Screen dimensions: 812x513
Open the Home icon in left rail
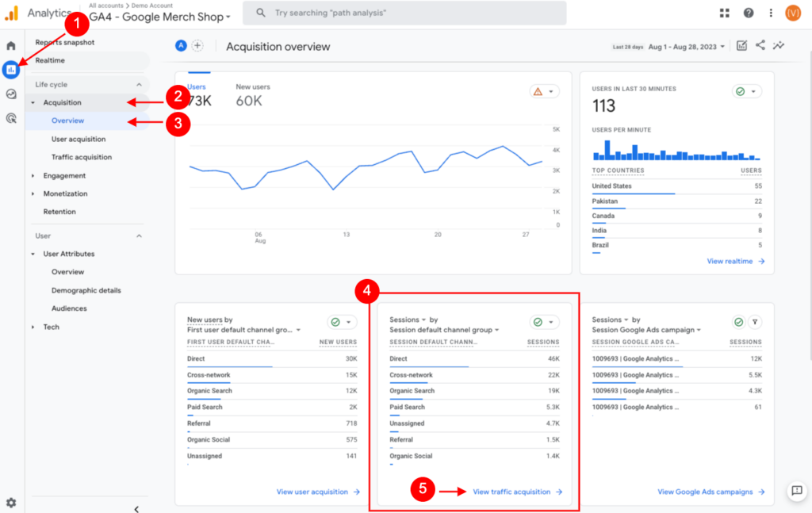click(11, 45)
